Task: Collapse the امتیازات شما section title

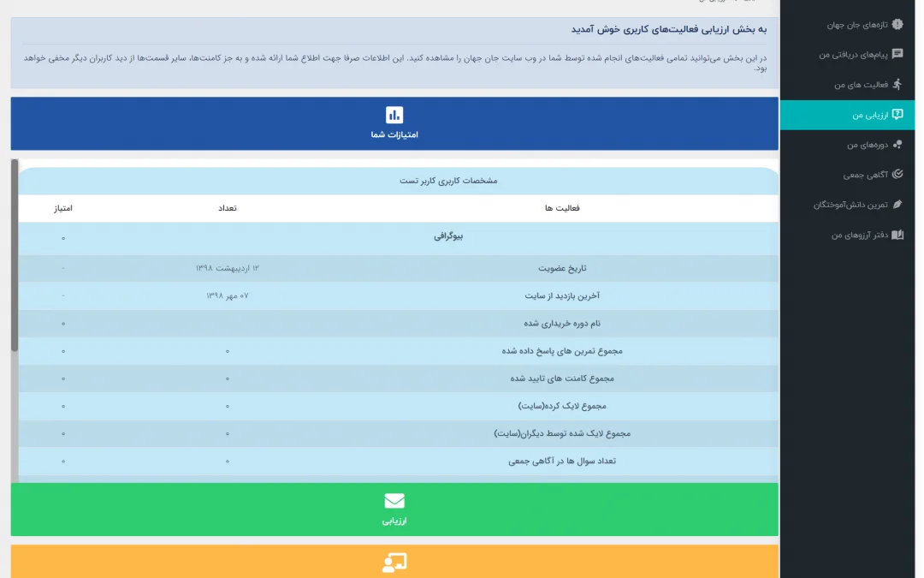Action: [x=394, y=135]
